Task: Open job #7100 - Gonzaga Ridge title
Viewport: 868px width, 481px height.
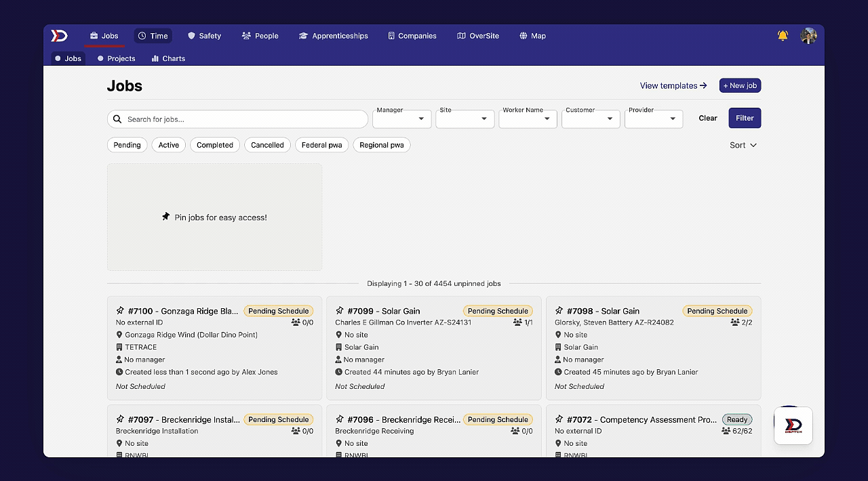Action: pos(183,311)
